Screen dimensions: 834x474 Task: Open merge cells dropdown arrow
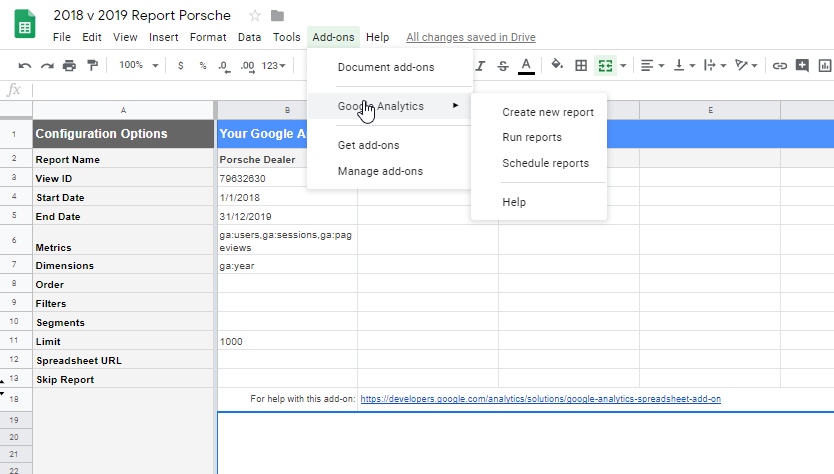(x=623, y=66)
